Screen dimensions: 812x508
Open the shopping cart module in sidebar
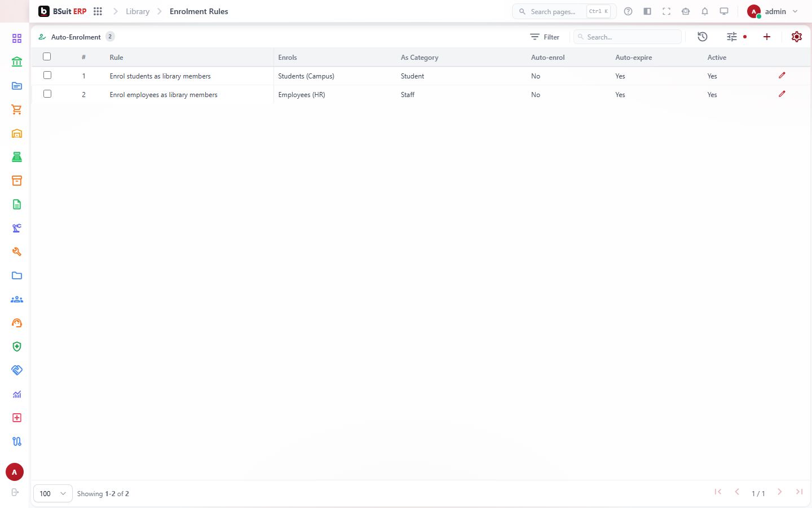click(x=17, y=110)
